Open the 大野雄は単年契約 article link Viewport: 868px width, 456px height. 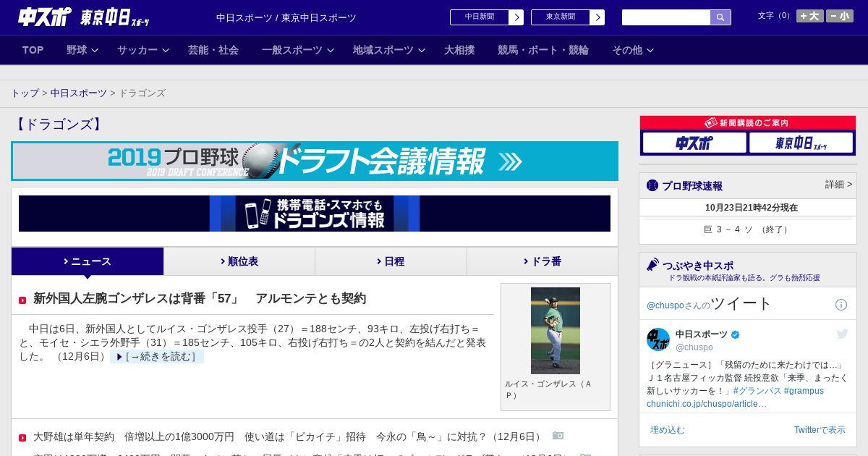pos(289,436)
